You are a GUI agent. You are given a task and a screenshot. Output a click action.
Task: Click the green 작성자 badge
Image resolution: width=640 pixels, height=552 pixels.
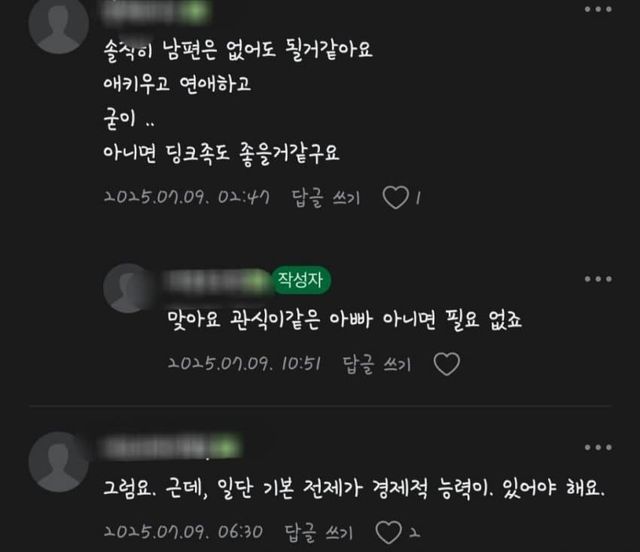(x=301, y=280)
